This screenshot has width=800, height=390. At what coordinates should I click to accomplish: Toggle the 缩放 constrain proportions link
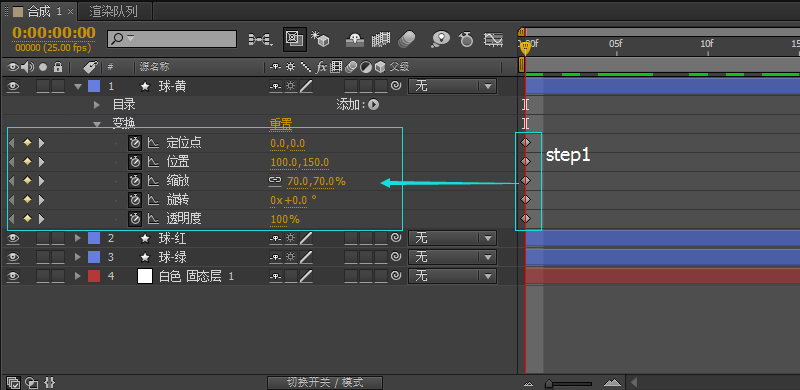point(275,180)
